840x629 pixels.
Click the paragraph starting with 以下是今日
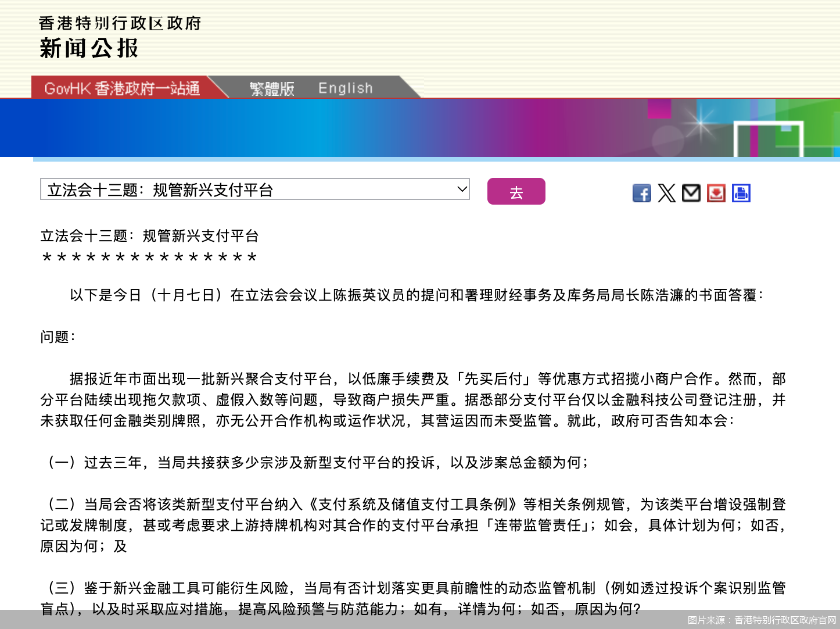(417, 295)
